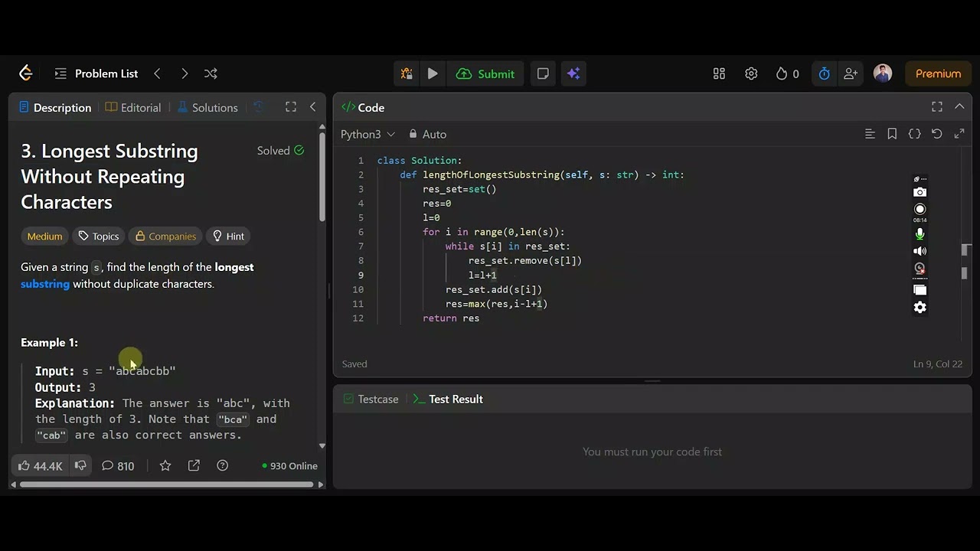The width and height of the screenshot is (980, 551).
Task: Click the window select icon in recorder
Action: click(920, 290)
